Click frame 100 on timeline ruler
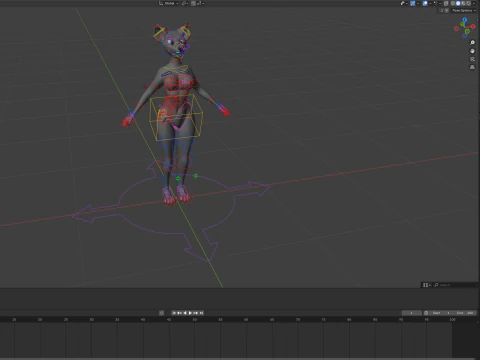Image resolution: width=480 pixels, height=360 pixels. [x=452, y=320]
